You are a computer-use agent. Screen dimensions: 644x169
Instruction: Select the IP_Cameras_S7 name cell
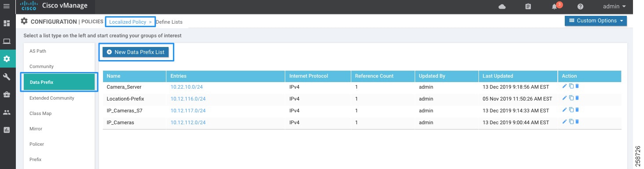pos(124,111)
